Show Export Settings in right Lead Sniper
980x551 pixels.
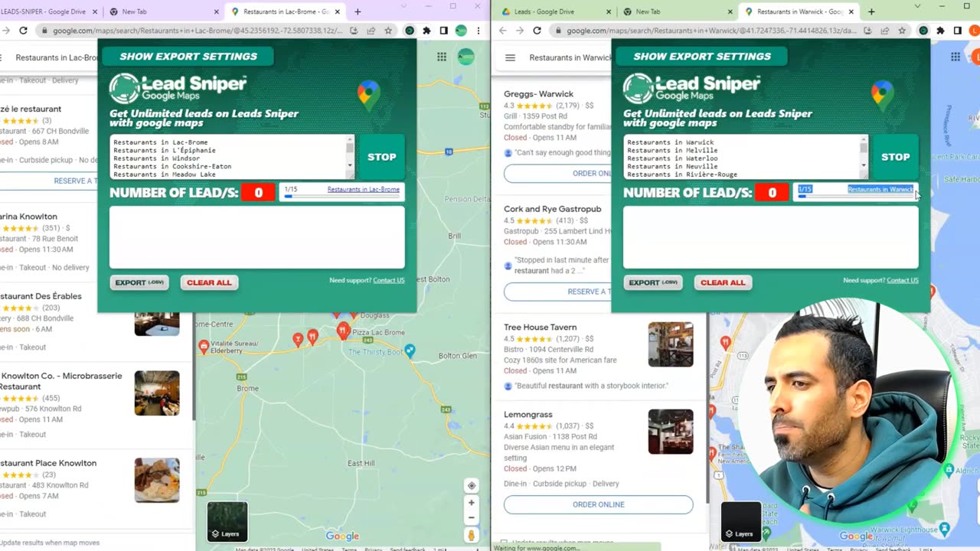click(701, 56)
